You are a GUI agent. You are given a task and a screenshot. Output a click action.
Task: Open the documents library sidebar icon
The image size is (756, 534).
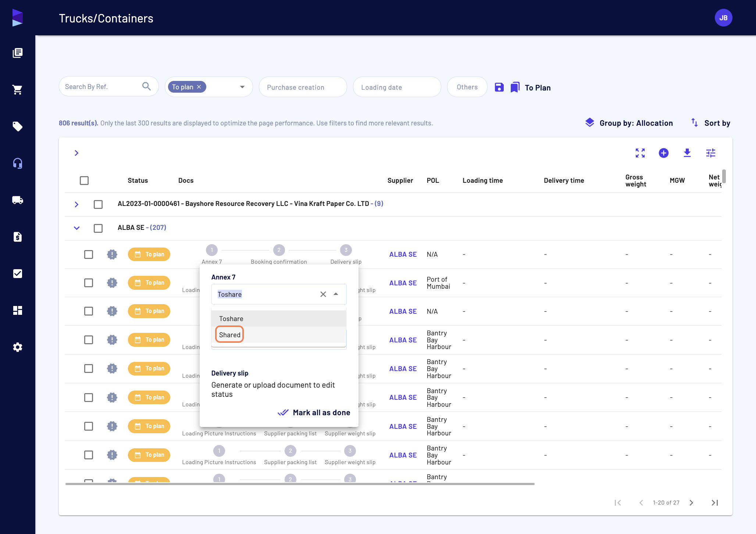[x=18, y=53]
